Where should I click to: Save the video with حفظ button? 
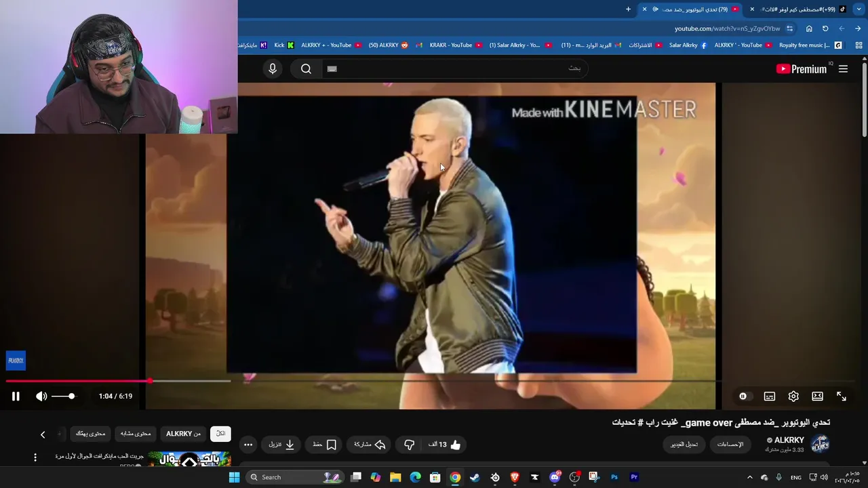coord(324,445)
